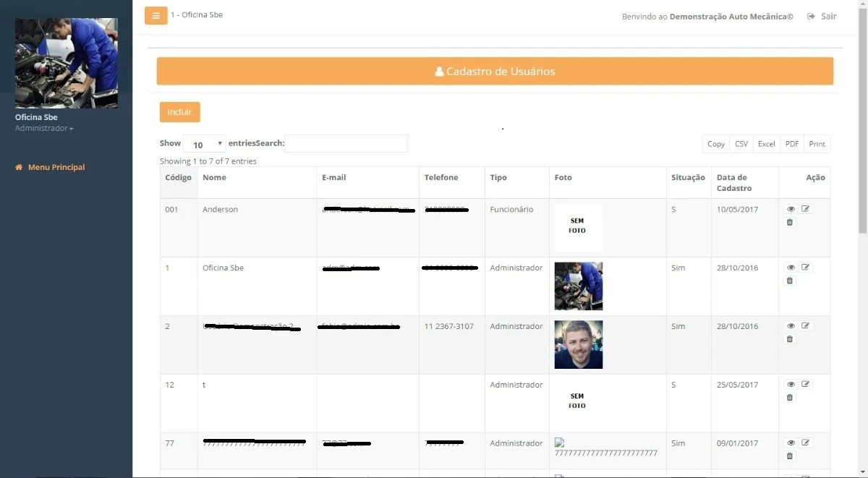Click the Cadastro de Usuários header banner

tap(495, 72)
